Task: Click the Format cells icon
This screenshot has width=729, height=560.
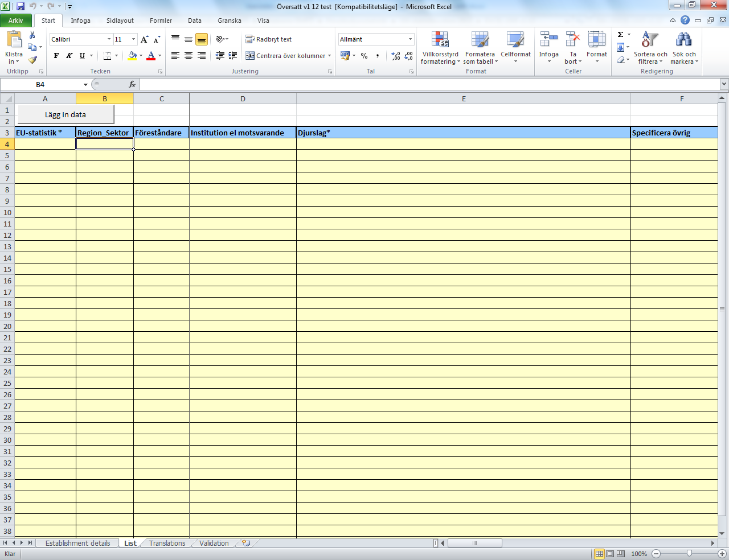Action: (597, 40)
